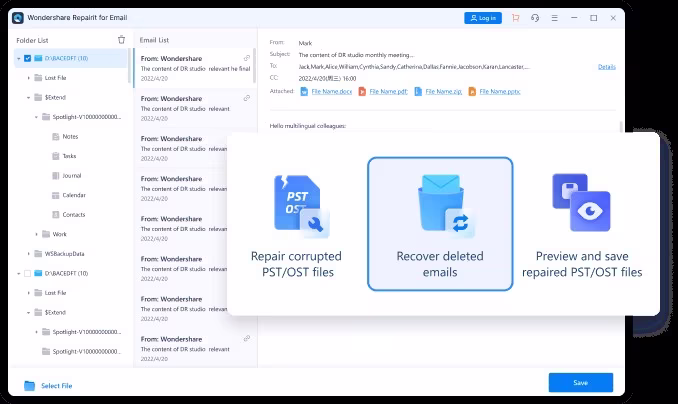The width and height of the screenshot is (678, 404).
Task: Select the Recover deleted emails card
Action: [x=440, y=224]
